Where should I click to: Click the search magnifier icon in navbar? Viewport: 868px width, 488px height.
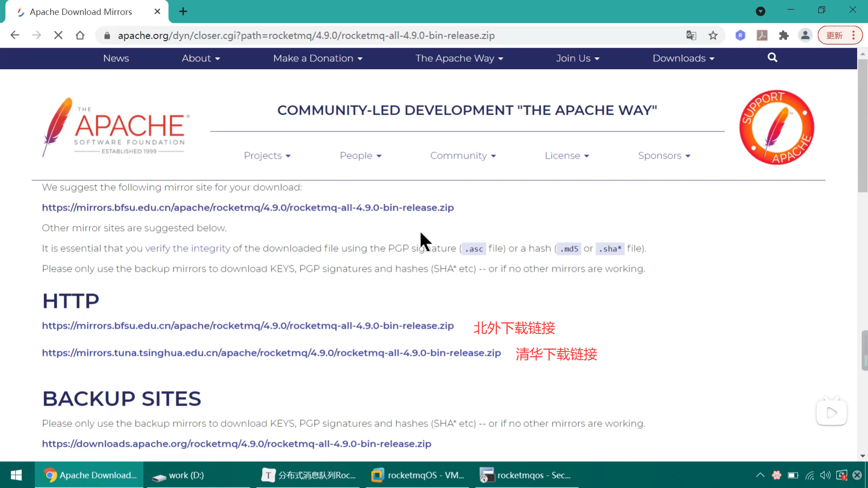(x=772, y=57)
